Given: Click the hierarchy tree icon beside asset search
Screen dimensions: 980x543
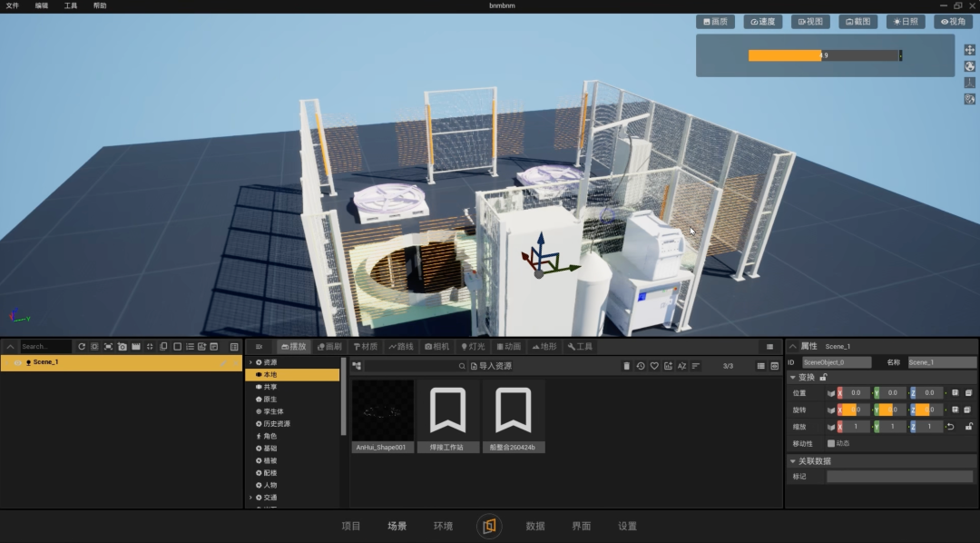Looking at the screenshot, I should [x=357, y=366].
